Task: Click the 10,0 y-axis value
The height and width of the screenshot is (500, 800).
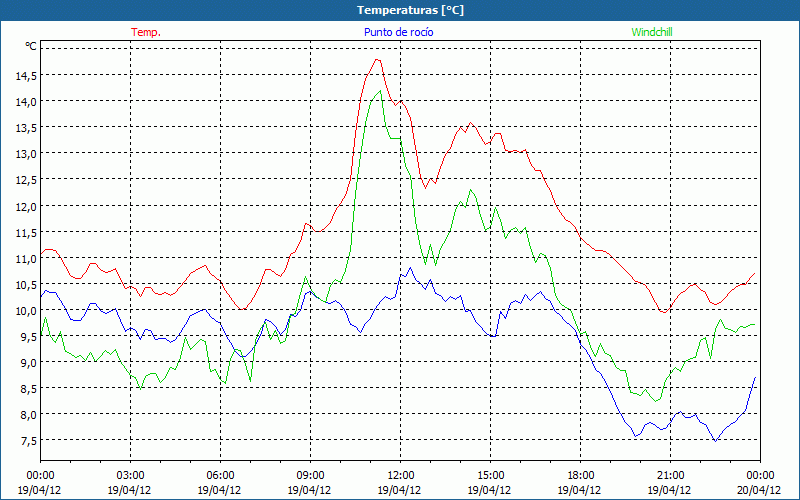Action: tap(26, 310)
